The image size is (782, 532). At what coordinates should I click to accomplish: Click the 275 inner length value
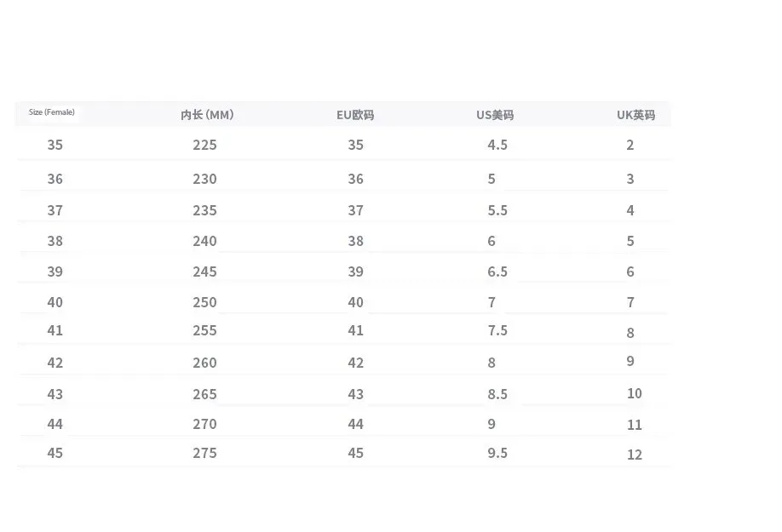(204, 453)
